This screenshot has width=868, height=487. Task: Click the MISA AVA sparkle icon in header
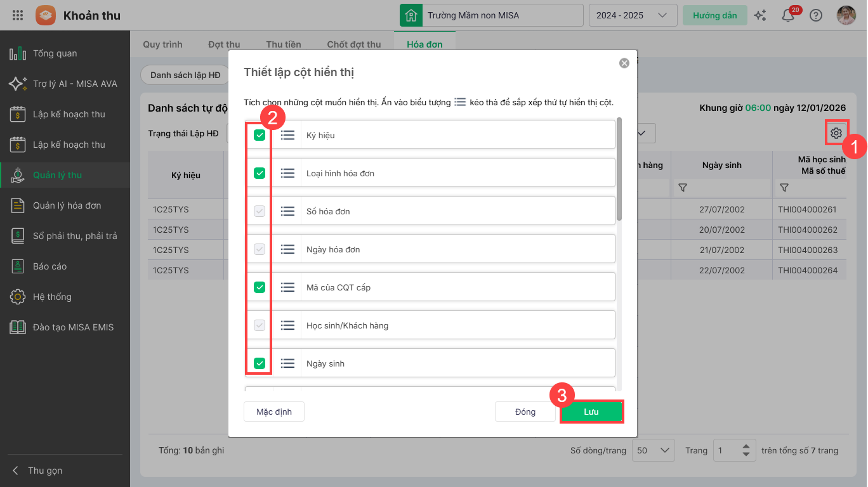click(x=759, y=16)
